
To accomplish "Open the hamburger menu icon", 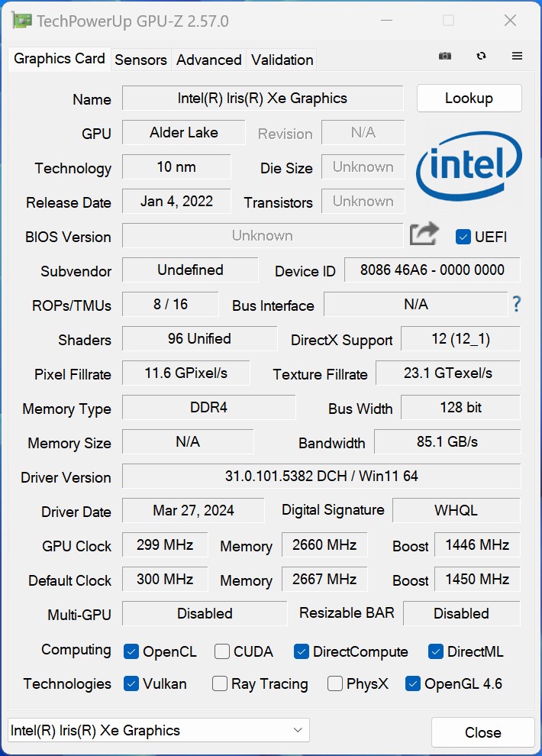I will (517, 57).
